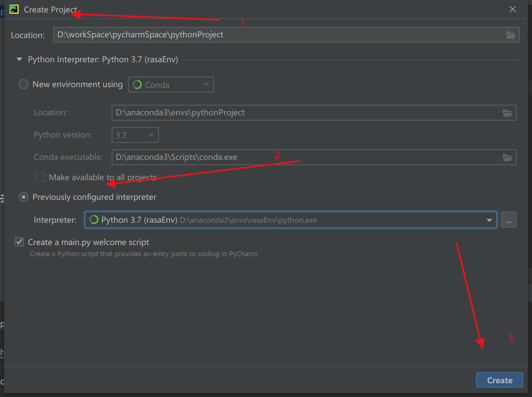Click the Conda spinner icon in environment dropdown

pos(137,85)
